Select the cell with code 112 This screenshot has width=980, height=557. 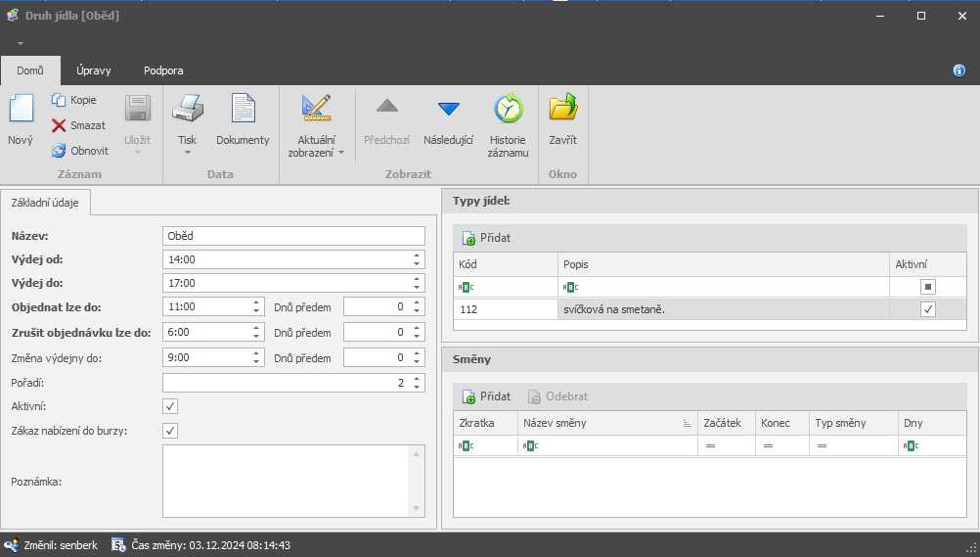coord(505,309)
